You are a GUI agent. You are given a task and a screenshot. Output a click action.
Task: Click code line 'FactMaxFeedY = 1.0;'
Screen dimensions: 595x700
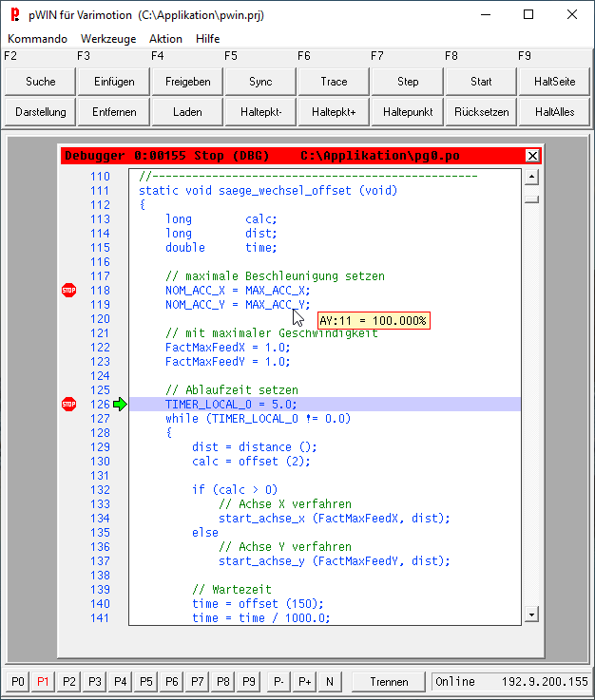228,362
